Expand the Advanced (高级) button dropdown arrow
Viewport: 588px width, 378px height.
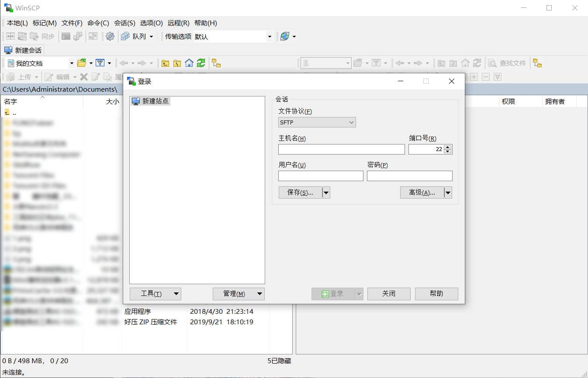click(448, 192)
